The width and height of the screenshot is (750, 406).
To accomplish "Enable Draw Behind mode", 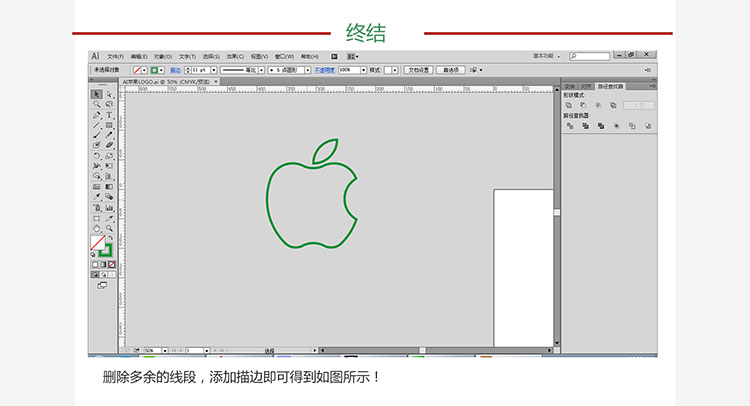I will (103, 274).
